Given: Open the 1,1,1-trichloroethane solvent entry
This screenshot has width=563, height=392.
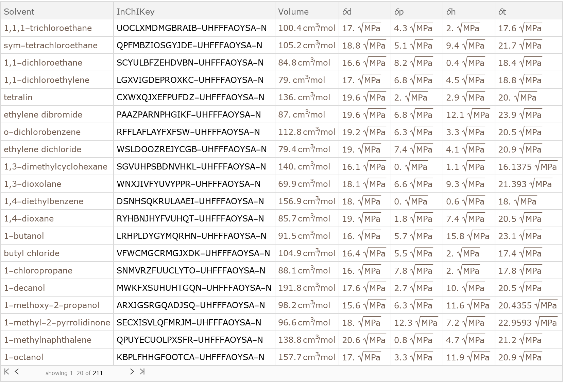Looking at the screenshot, I should point(48,28).
